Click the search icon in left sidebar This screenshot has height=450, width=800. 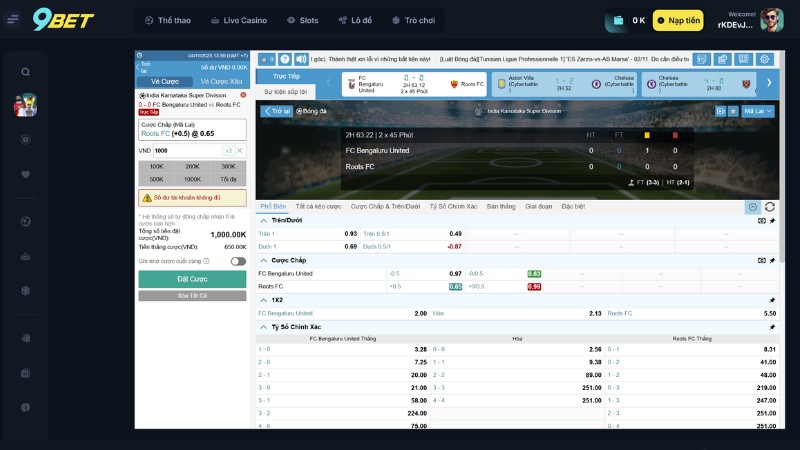coord(26,72)
